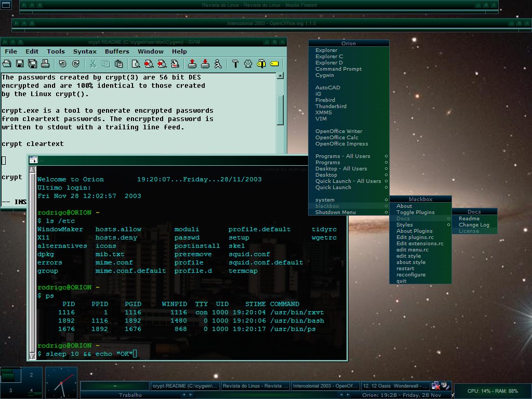The image size is (532, 399).
Task: Click the CPU and RAM status display
Action: pos(493,391)
